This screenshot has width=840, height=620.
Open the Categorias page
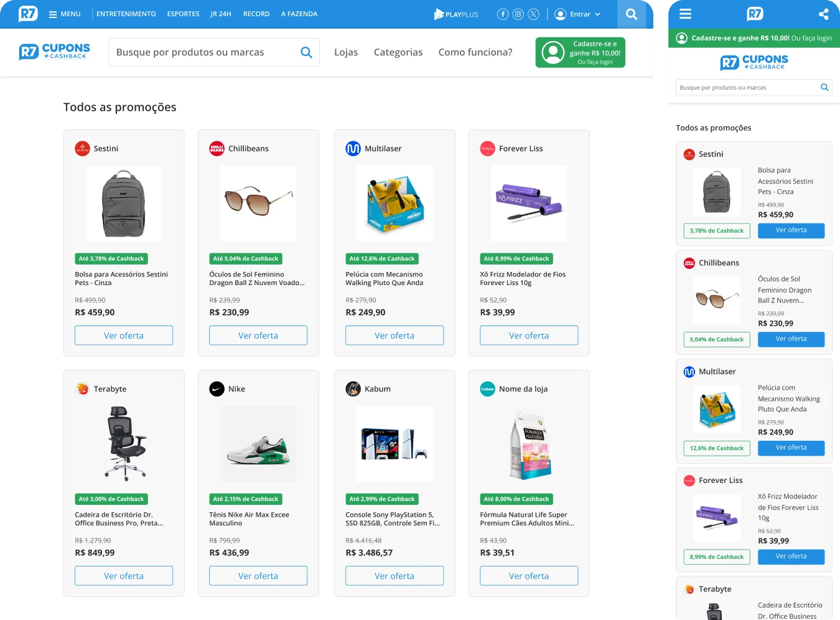pos(398,52)
